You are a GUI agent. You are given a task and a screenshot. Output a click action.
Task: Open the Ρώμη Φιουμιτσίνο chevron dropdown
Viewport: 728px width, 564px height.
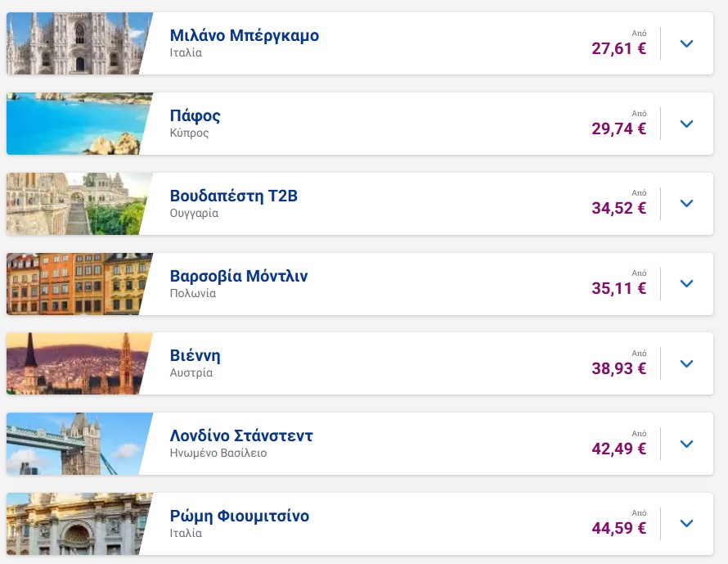tap(686, 523)
